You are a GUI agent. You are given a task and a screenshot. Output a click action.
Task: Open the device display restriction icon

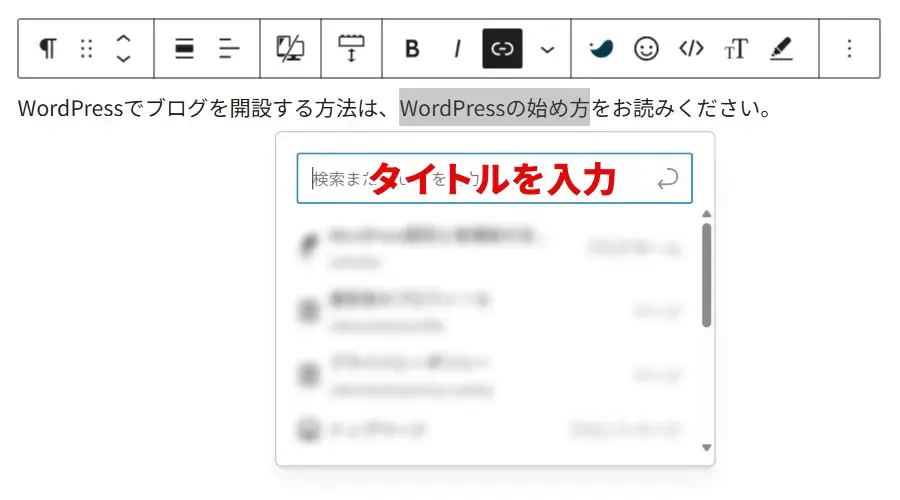[x=290, y=49]
